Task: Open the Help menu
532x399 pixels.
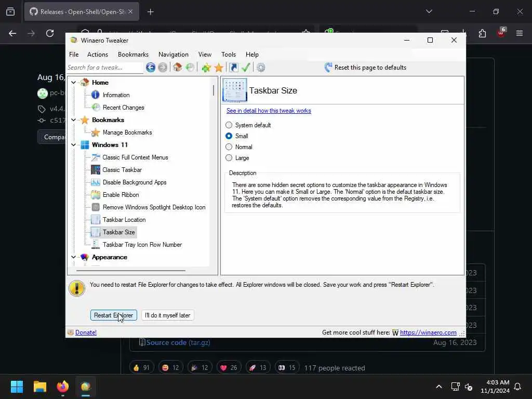Action: (252, 55)
